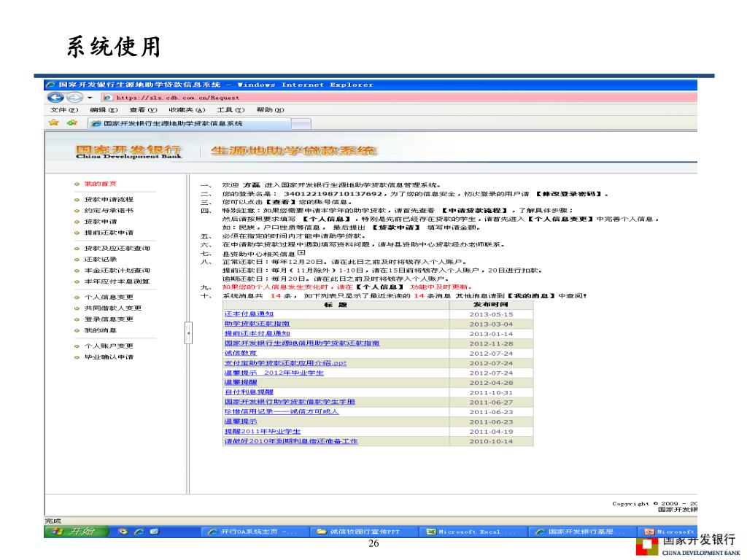The height and width of the screenshot is (560, 747).
Task: Select the 国家开发银行生源地助学贷款信息系统 browser tab
Action: tap(189, 123)
